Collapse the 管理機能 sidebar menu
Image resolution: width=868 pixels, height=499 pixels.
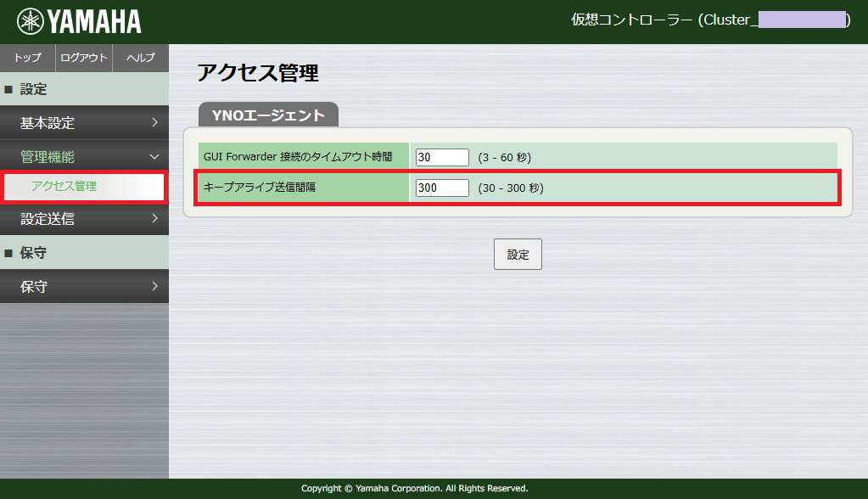tap(84, 156)
